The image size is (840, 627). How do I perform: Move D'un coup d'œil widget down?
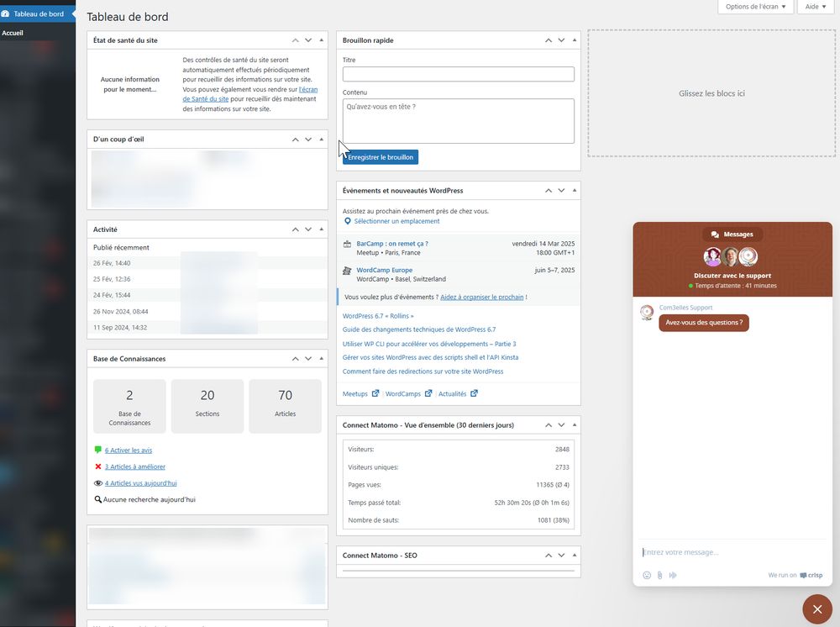click(x=308, y=140)
